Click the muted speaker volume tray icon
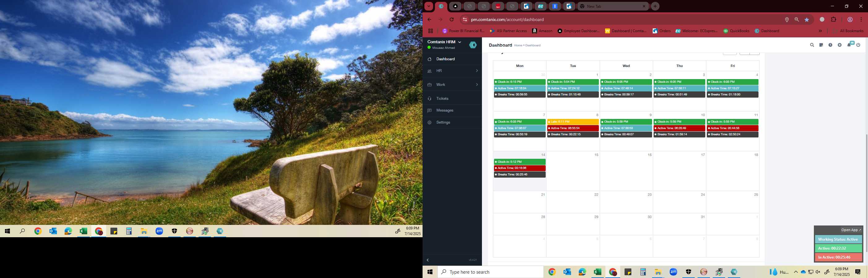This screenshot has height=278, width=868. (818, 272)
